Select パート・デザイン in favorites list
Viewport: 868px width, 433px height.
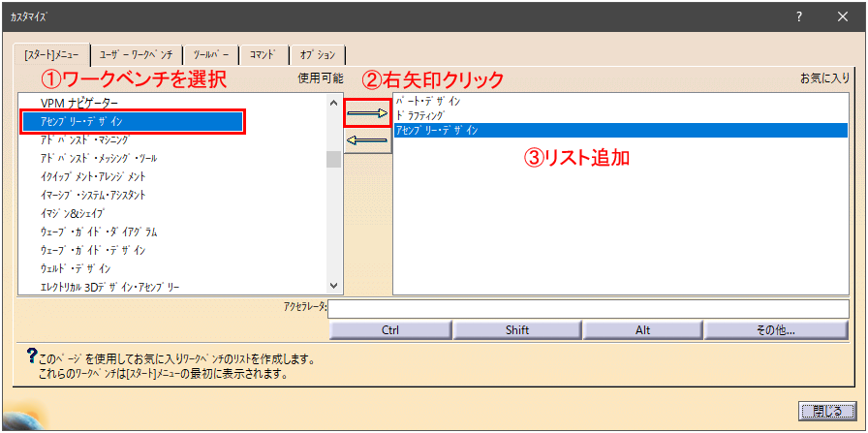tap(428, 101)
